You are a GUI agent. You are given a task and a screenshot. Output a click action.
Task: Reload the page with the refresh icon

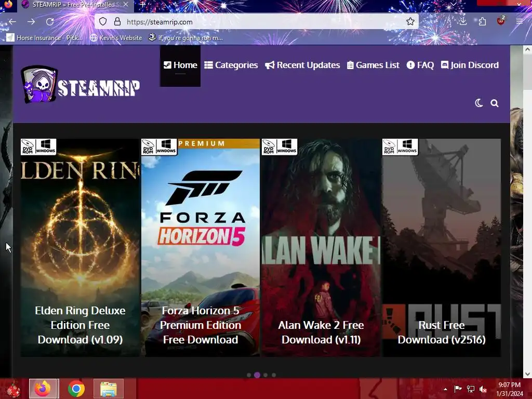50,22
